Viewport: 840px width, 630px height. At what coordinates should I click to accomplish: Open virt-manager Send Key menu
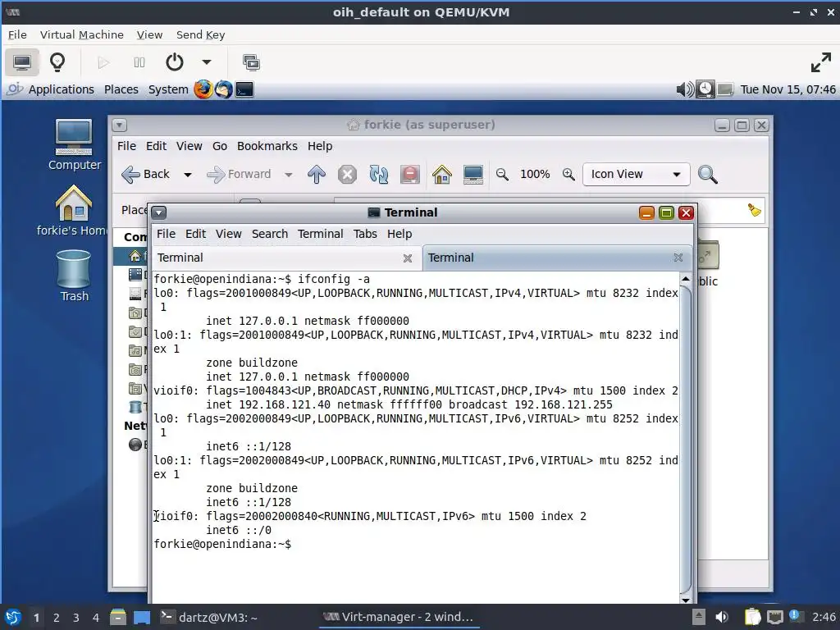(x=200, y=34)
